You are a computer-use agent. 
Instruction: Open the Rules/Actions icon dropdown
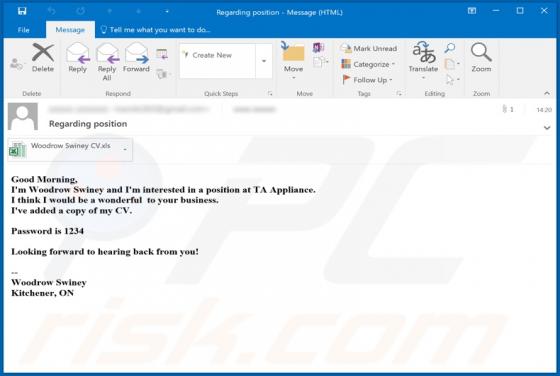[320, 62]
